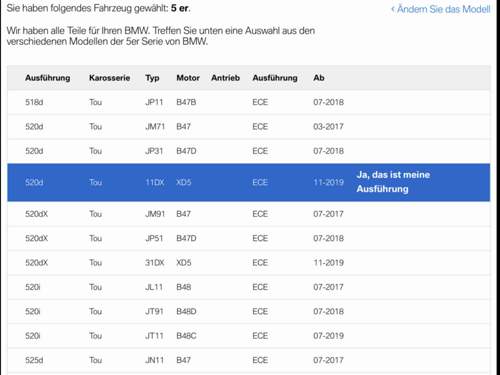Click engine XD5 in the 31DX row
Image resolution: width=500 pixels, height=375 pixels.
coord(184,263)
